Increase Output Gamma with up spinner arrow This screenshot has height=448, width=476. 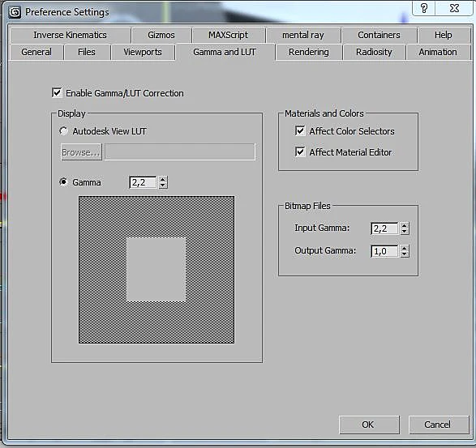pos(405,248)
